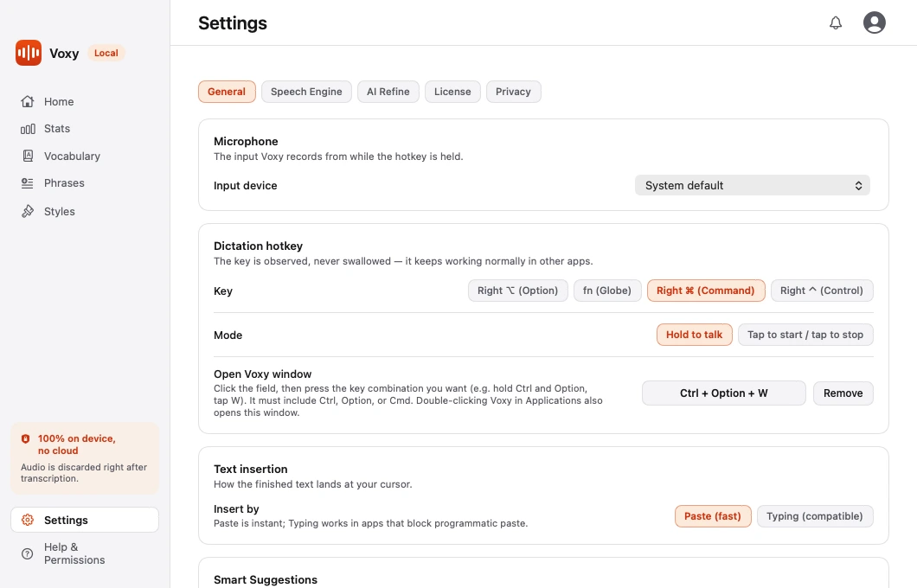Click the 'Paste is instant; Typing works' description

(371, 524)
